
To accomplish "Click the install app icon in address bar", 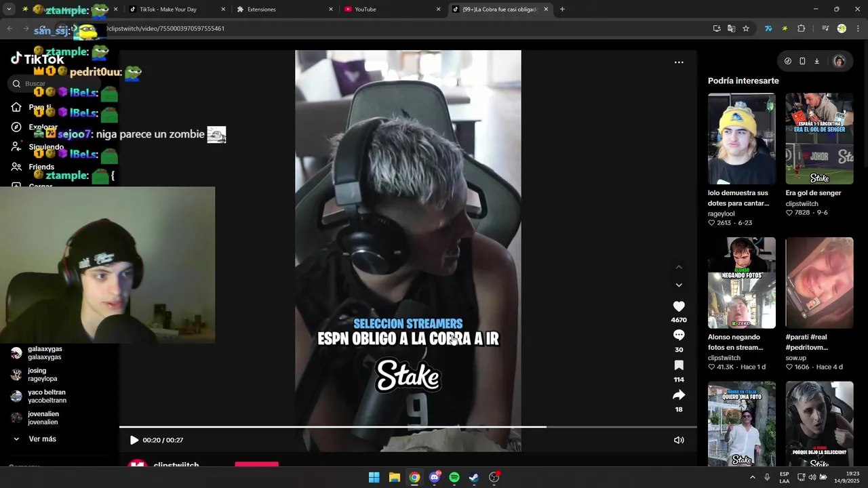I will [717, 28].
